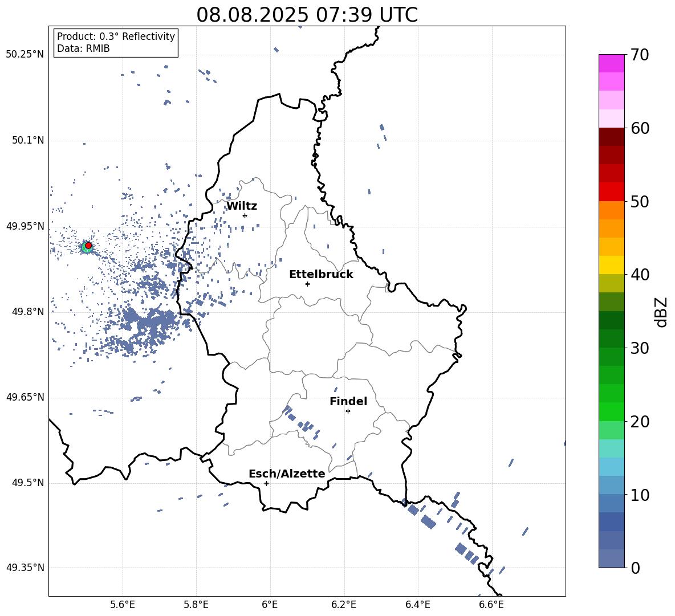This screenshot has width=675, height=616.
Task: Pick the yellow colorbar swatch above 40
Action: coord(611,265)
